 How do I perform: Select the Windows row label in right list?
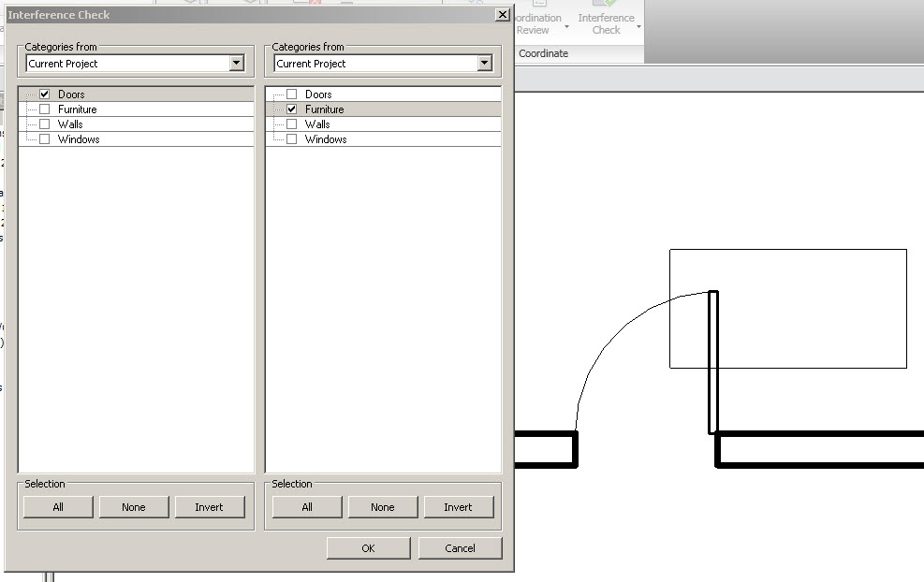coord(326,139)
